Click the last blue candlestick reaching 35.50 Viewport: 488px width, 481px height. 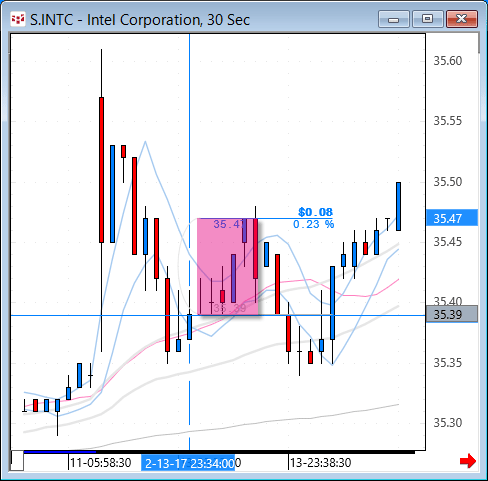coord(398,206)
